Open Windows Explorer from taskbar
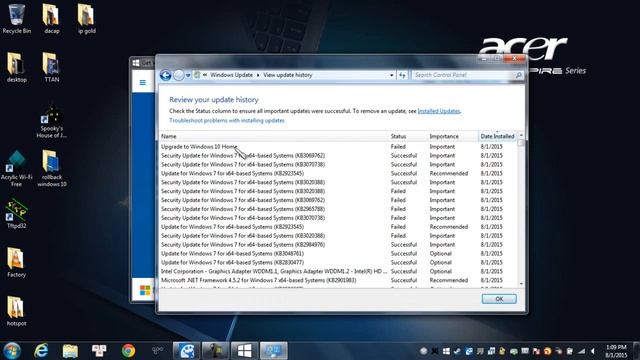640x360 pixels. point(70,351)
